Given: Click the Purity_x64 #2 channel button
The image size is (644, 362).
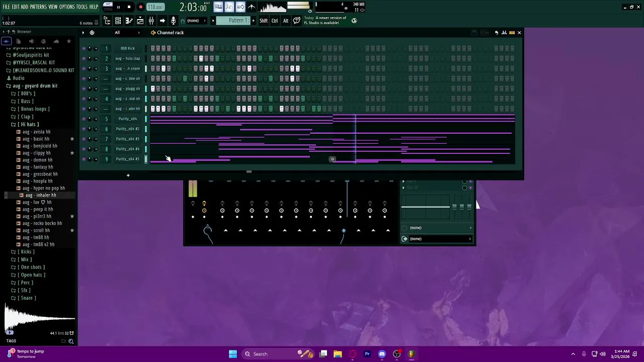Looking at the screenshot, I should coord(128,129).
